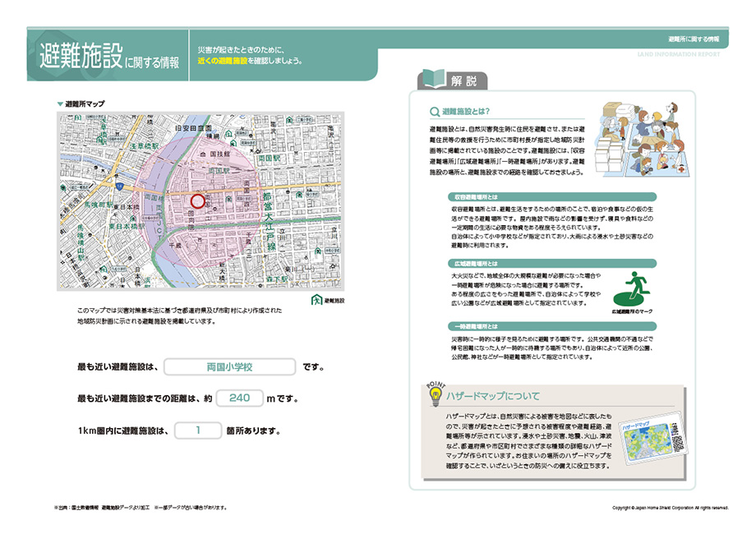Click the 解説 open book icon

pos(433,79)
